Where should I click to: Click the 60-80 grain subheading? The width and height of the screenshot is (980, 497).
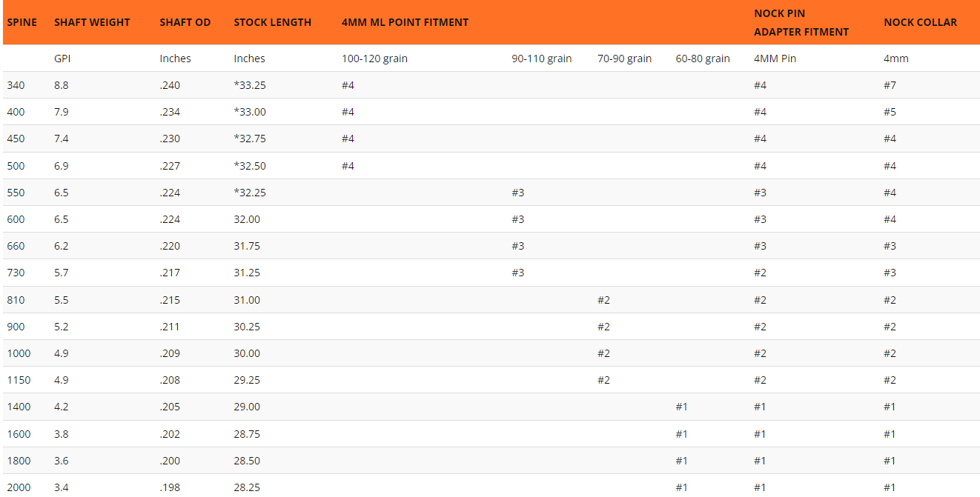tap(702, 59)
